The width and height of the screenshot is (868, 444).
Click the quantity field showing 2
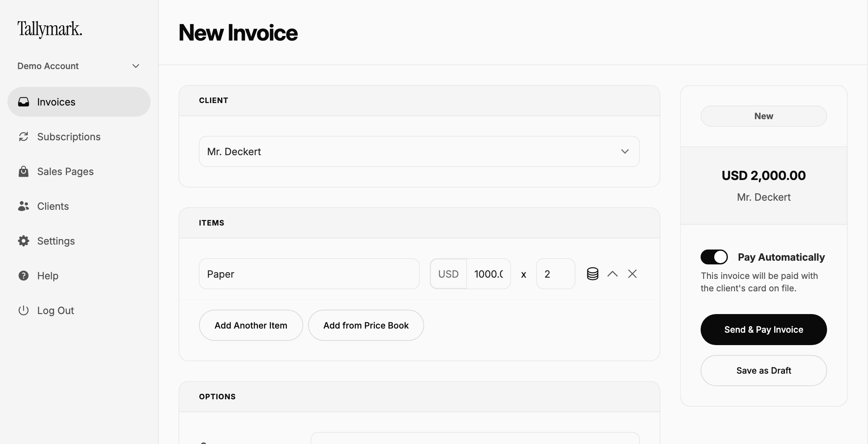pos(556,274)
